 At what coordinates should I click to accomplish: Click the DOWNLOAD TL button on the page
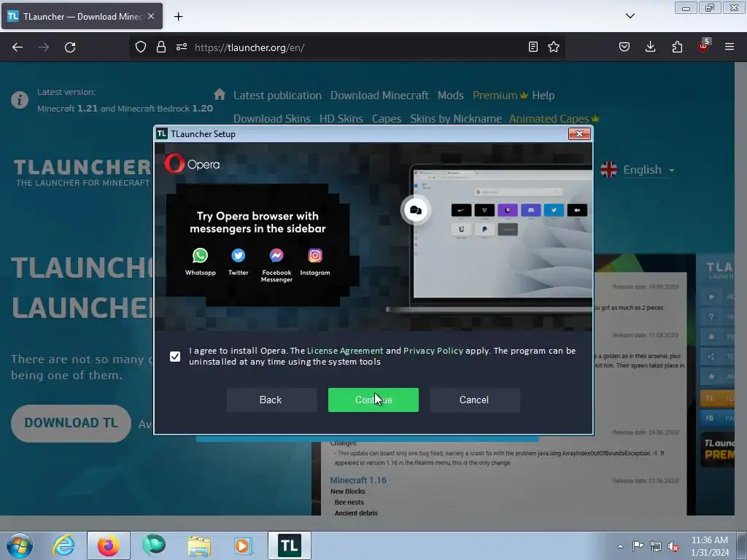point(71,423)
